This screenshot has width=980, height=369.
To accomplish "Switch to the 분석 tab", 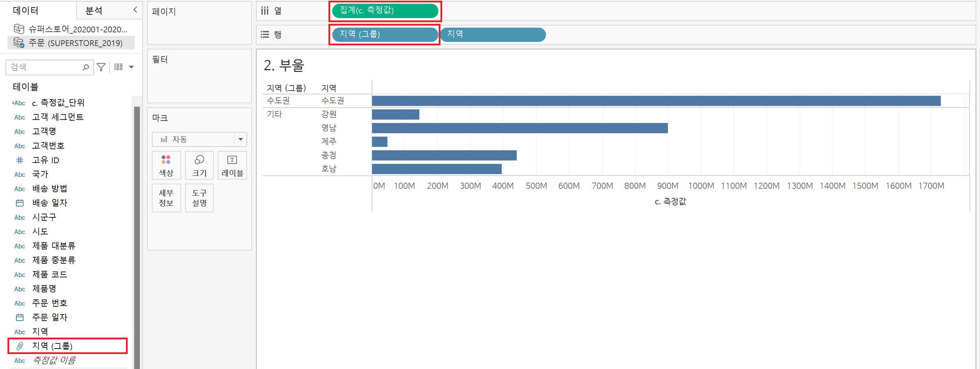I will (x=94, y=10).
